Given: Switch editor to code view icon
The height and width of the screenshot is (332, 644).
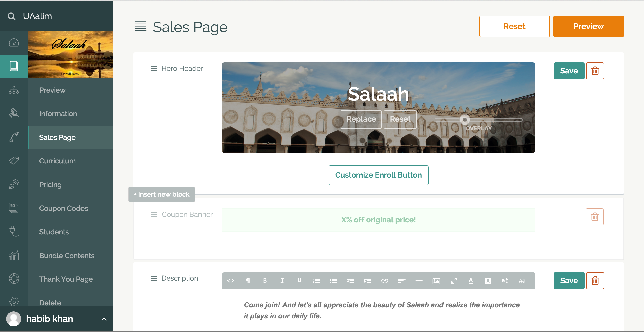Looking at the screenshot, I should pyautogui.click(x=231, y=281).
